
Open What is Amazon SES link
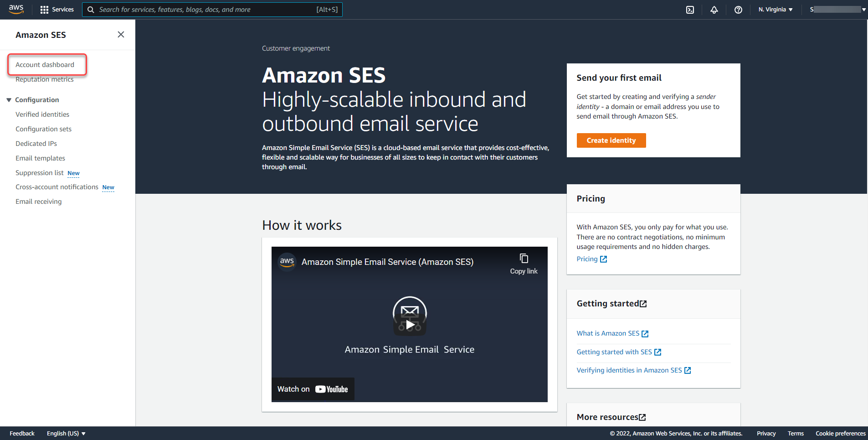(612, 333)
